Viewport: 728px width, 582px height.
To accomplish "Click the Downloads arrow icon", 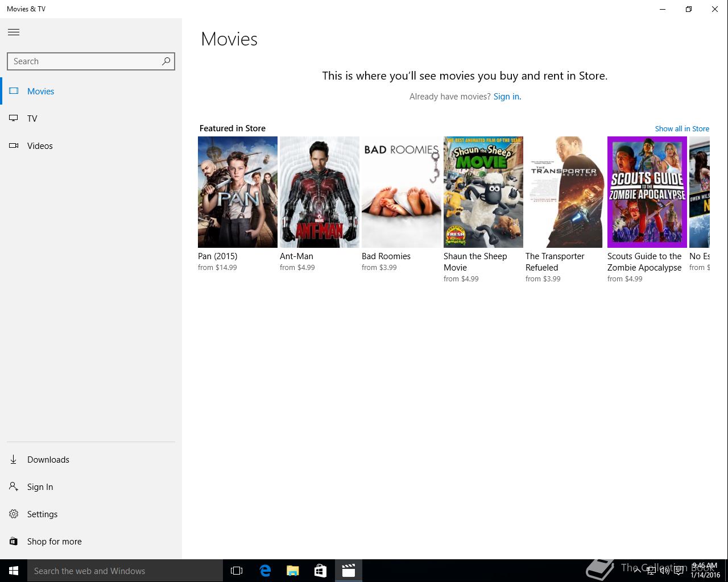I will (14, 459).
